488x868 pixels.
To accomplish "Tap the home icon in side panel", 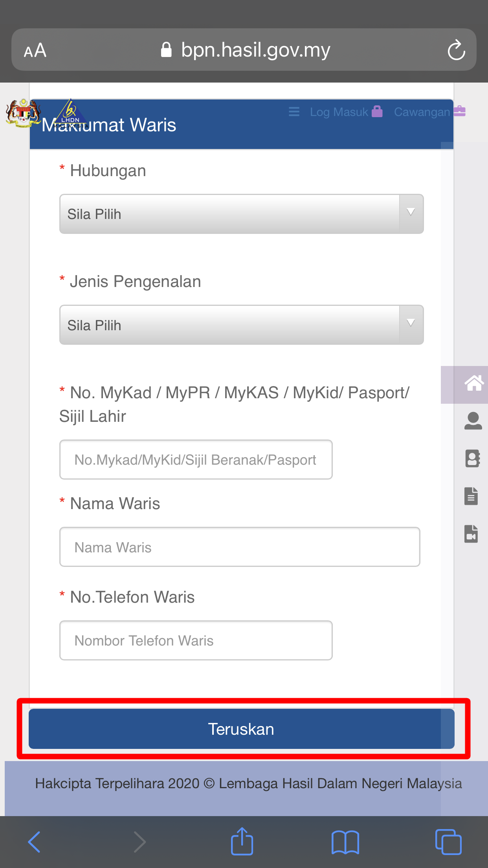I will 473,384.
